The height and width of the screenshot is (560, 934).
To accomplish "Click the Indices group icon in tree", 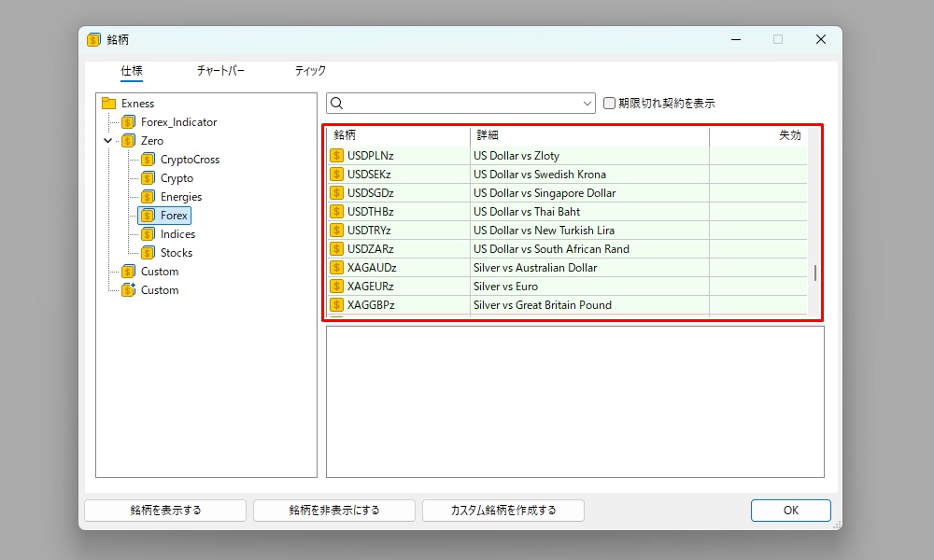I will pos(148,234).
